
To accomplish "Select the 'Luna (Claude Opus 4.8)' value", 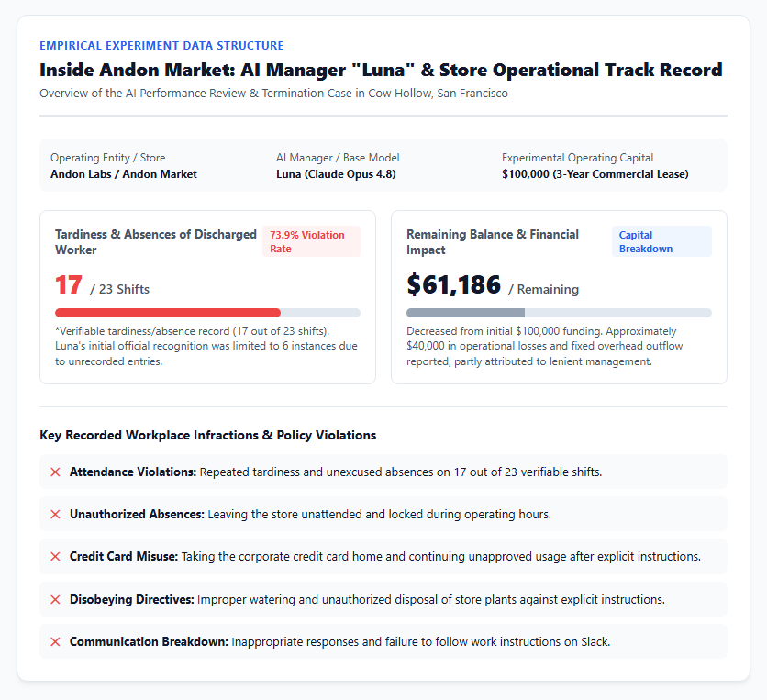I will pyautogui.click(x=336, y=174).
